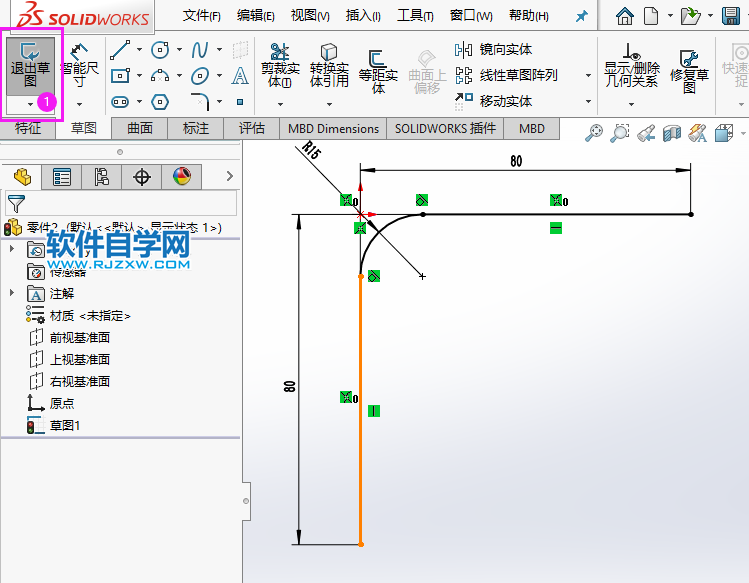Viewport: 749px width, 583px height.
Task: Expand the Exit Sketch dropdown arrow
Action: (31, 104)
